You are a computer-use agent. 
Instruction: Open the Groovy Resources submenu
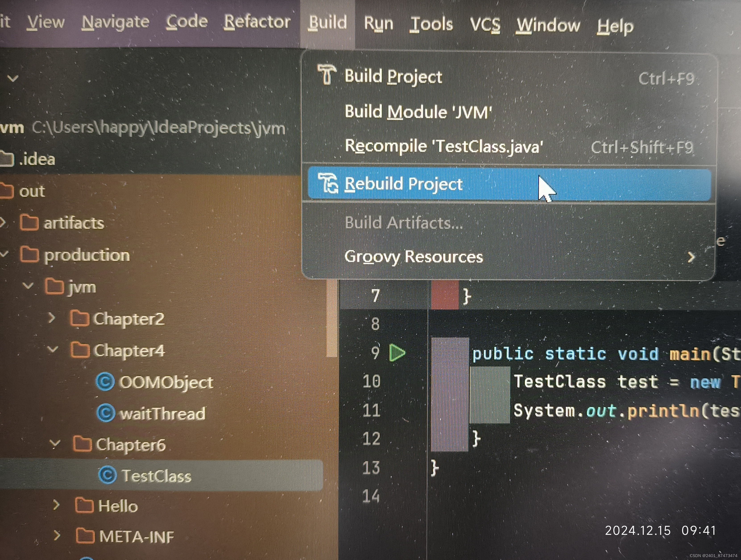point(413,257)
